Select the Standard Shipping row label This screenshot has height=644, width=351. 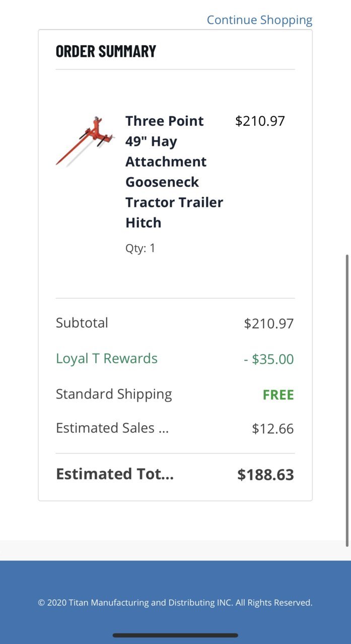click(x=114, y=394)
